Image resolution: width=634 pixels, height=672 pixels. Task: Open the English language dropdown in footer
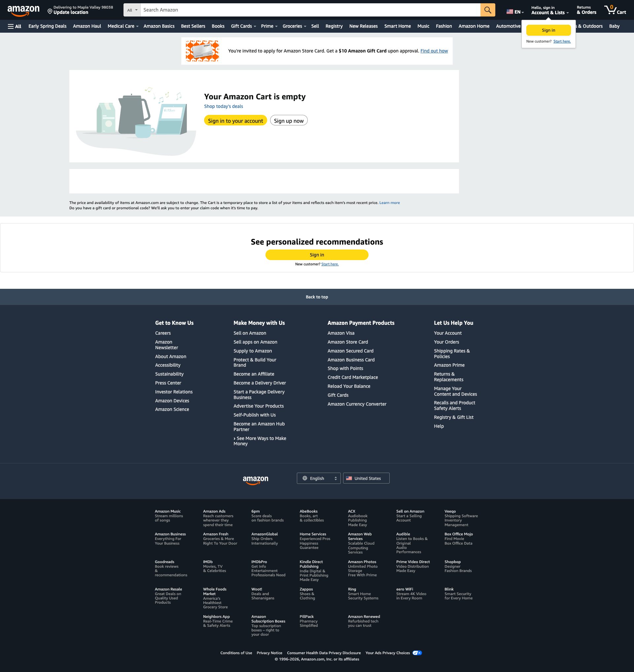(318, 478)
